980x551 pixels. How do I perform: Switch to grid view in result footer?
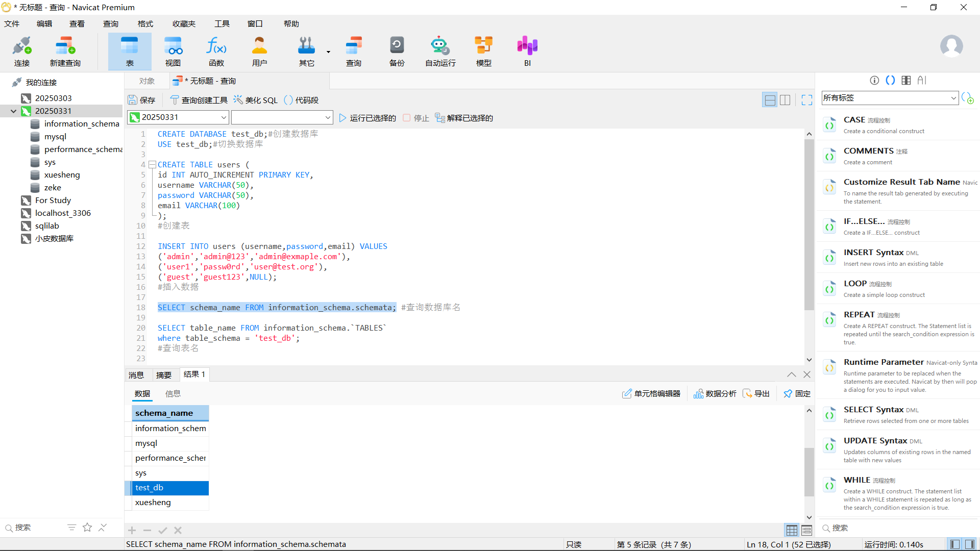(x=792, y=530)
